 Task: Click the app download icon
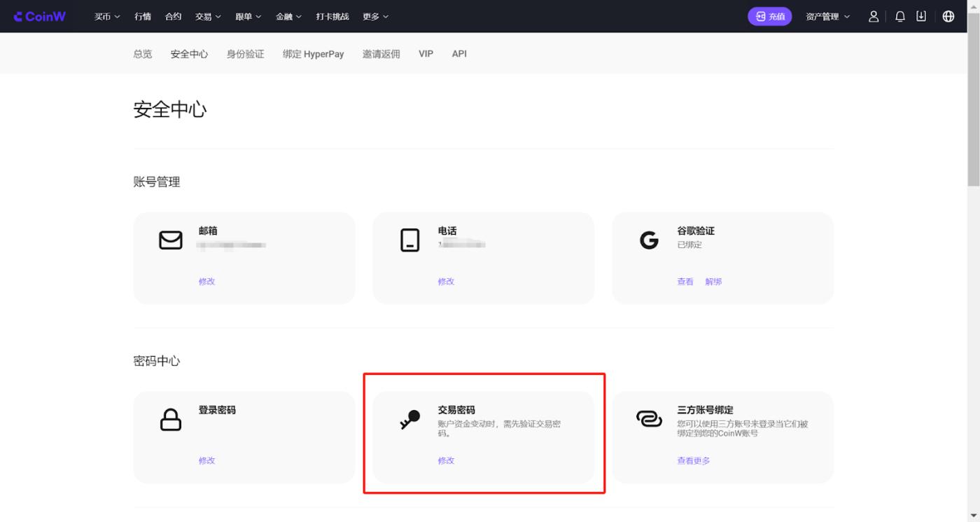click(x=921, y=16)
